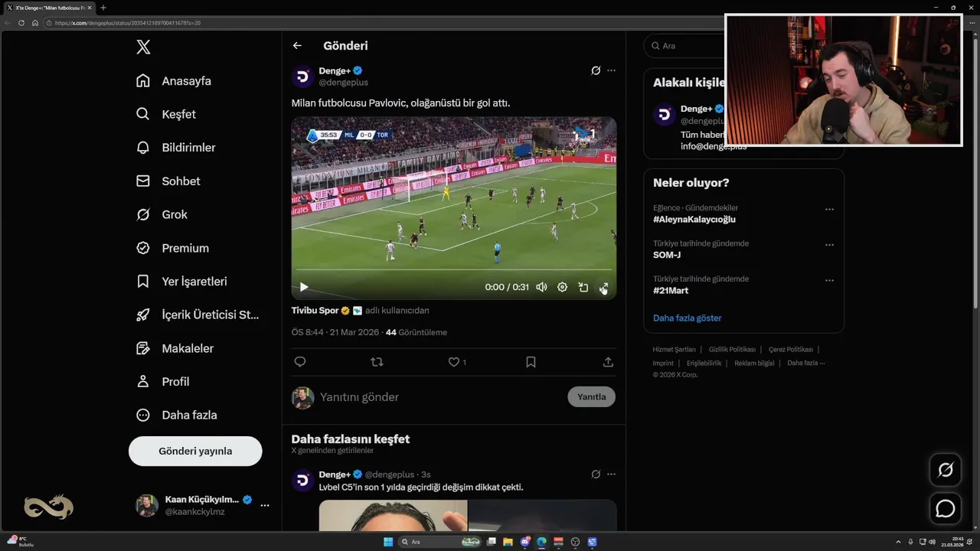Open the floating chat messages button
980x551 pixels.
(946, 508)
